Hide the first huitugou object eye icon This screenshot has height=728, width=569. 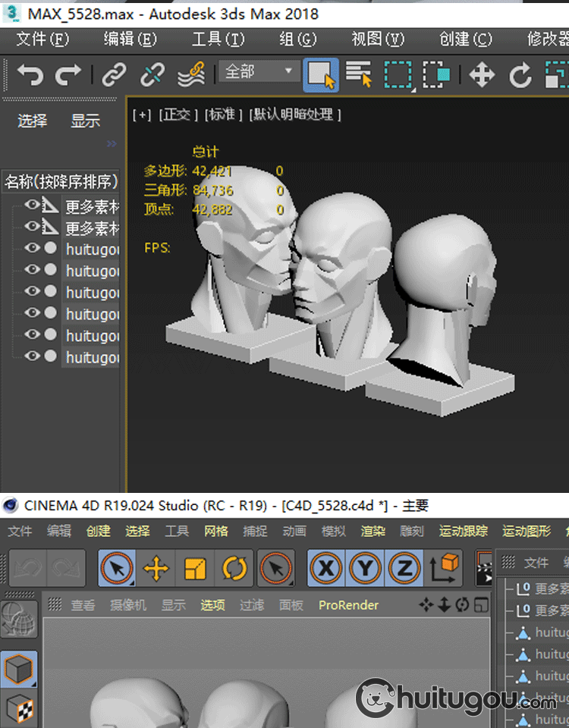click(x=32, y=248)
